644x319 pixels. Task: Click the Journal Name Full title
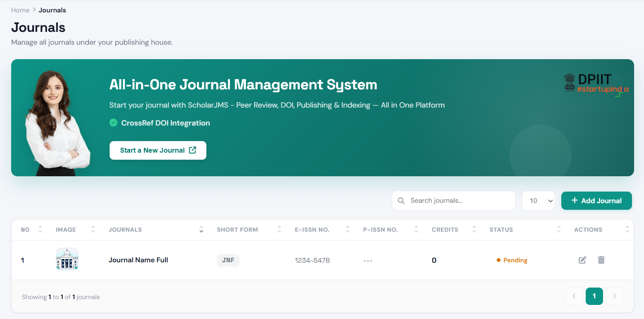138,260
